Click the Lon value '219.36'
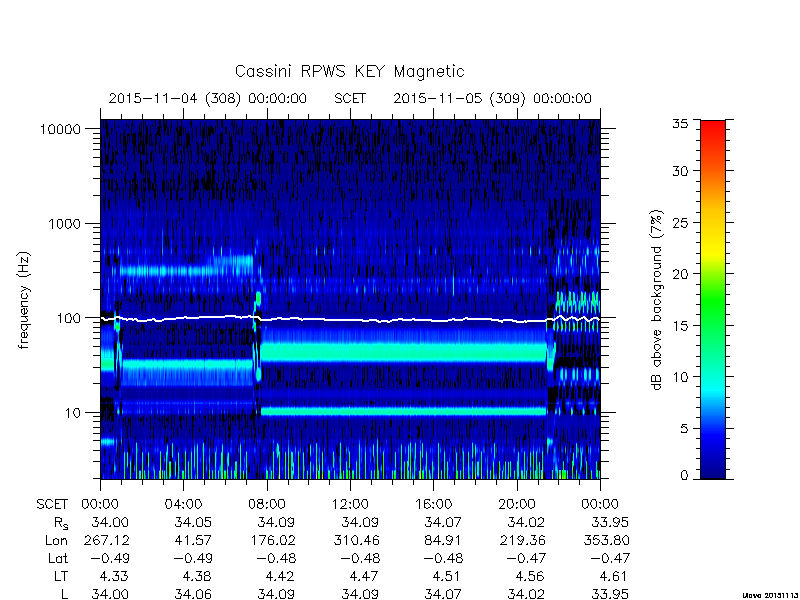800x600 pixels. pos(524,540)
